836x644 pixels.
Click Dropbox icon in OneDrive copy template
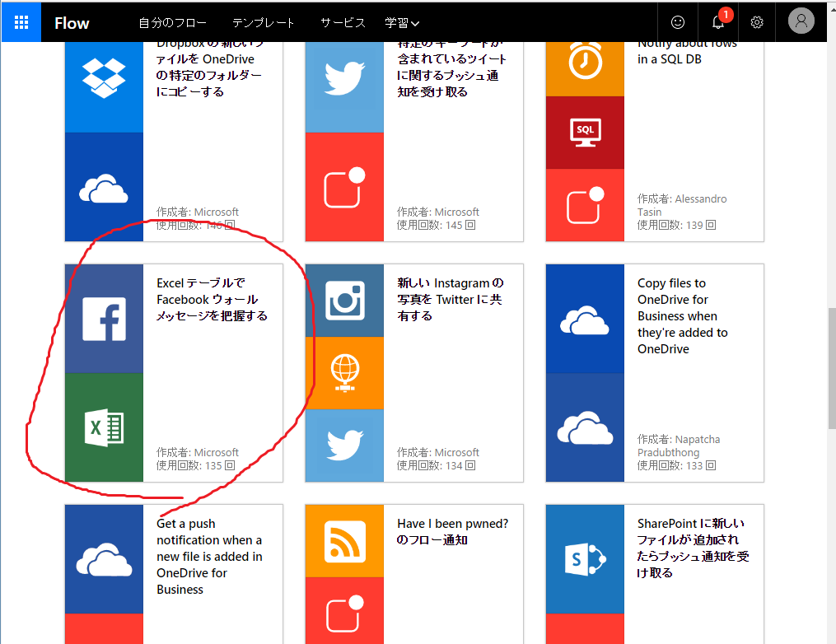[x=104, y=78]
